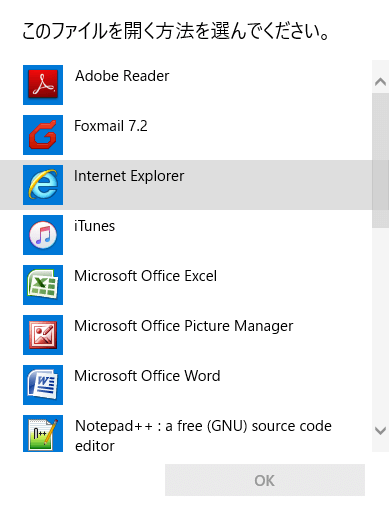Choose Microsoft Office Picture Manager label
This screenshot has height=520, width=389.
184,327
